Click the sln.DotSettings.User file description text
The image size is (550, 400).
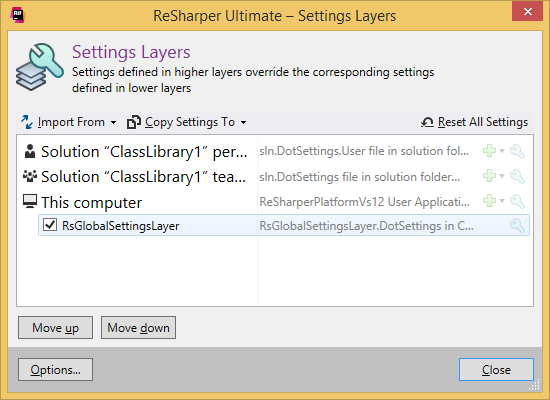(x=364, y=151)
